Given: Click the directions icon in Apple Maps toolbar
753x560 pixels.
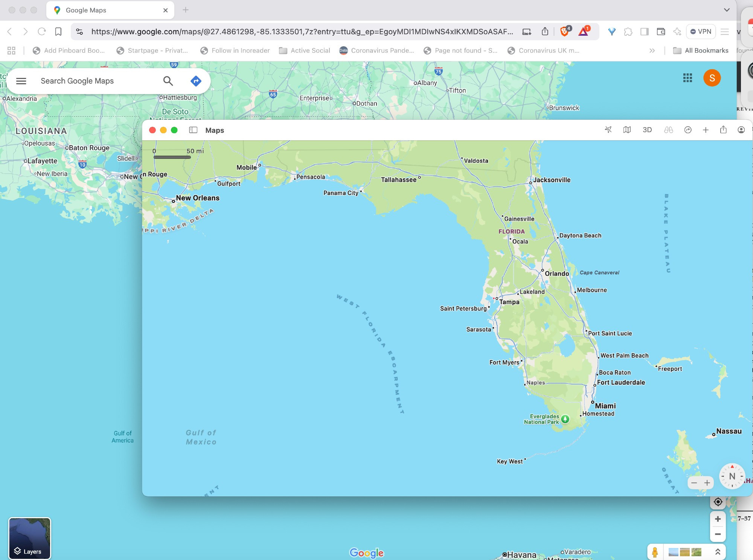Looking at the screenshot, I should click(688, 130).
